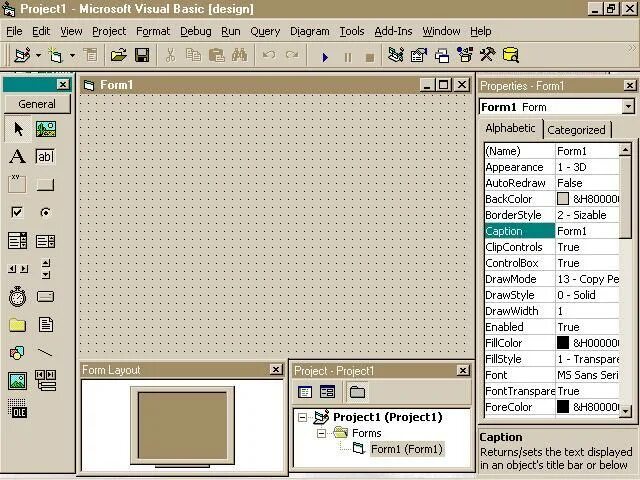The height and width of the screenshot is (480, 640).
Task: Select the vertical scrollbar control tool
Action: pos(46,269)
